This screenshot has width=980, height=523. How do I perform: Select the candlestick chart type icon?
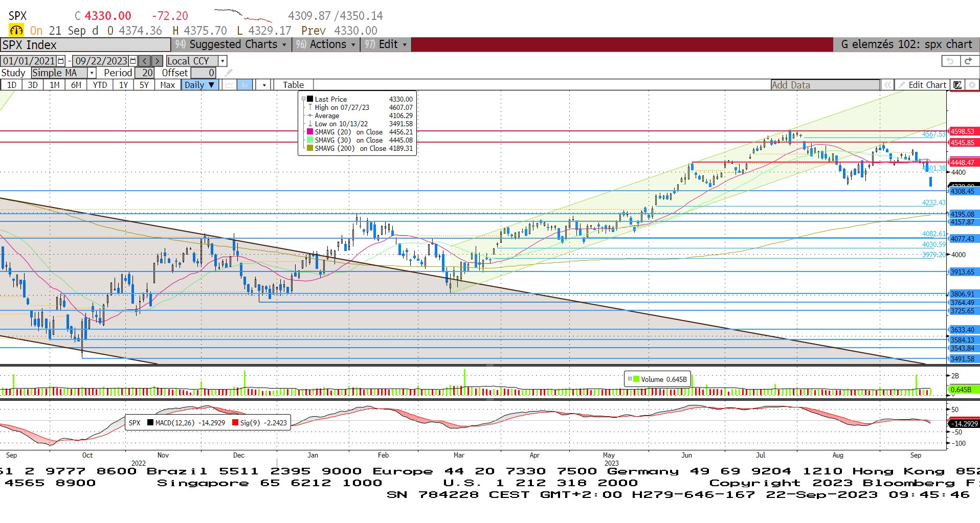[x=245, y=85]
